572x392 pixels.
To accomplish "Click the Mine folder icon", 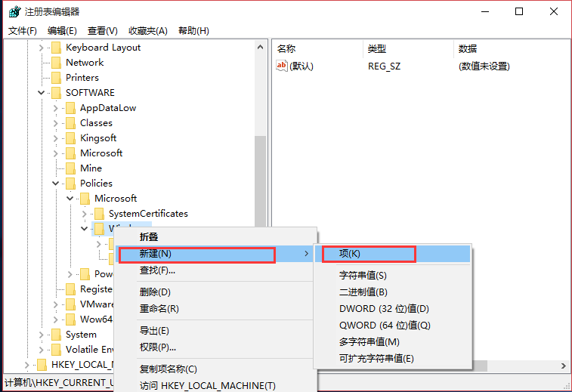I will (70, 168).
